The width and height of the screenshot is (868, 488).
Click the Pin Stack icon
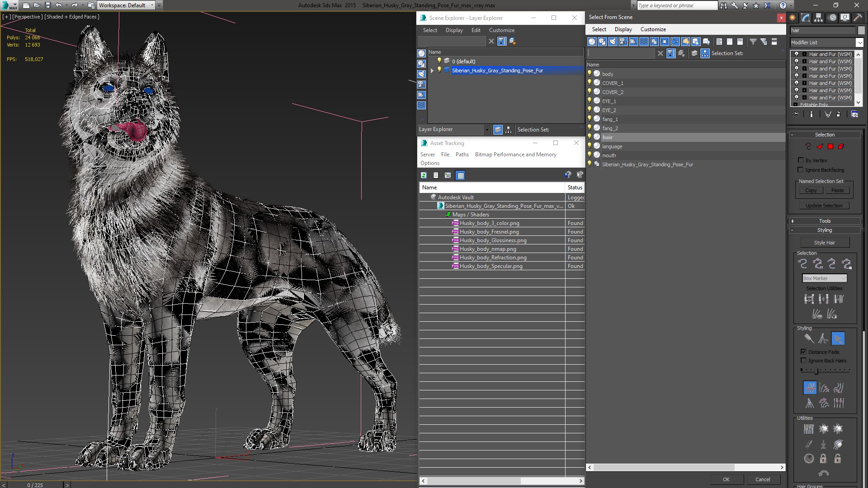tap(796, 114)
